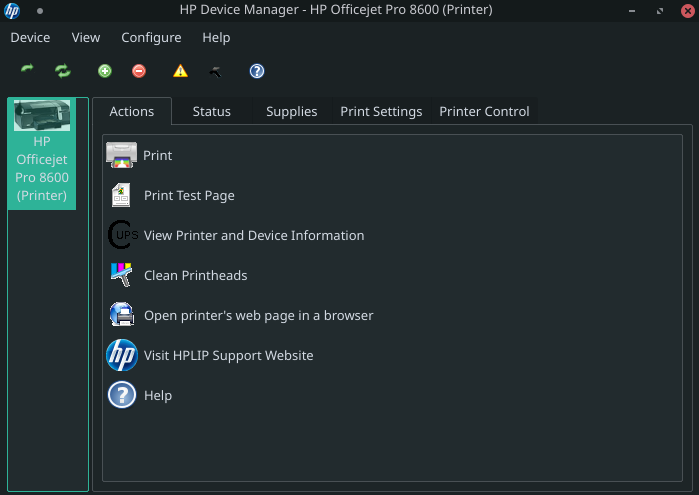Start Clean Printheads action text
The height and width of the screenshot is (495, 699).
pos(195,275)
